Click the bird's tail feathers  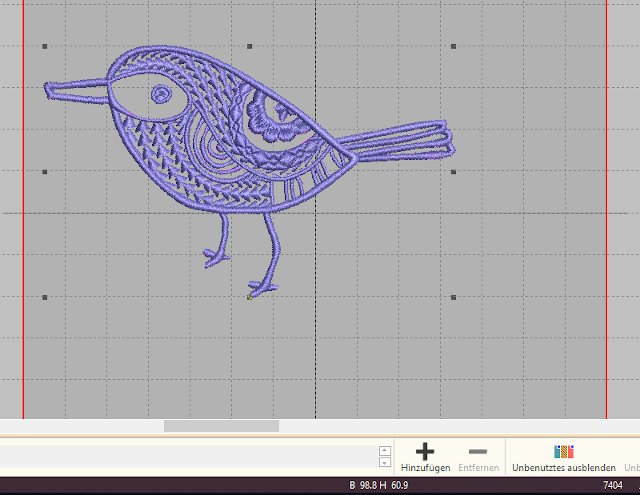coord(398,141)
